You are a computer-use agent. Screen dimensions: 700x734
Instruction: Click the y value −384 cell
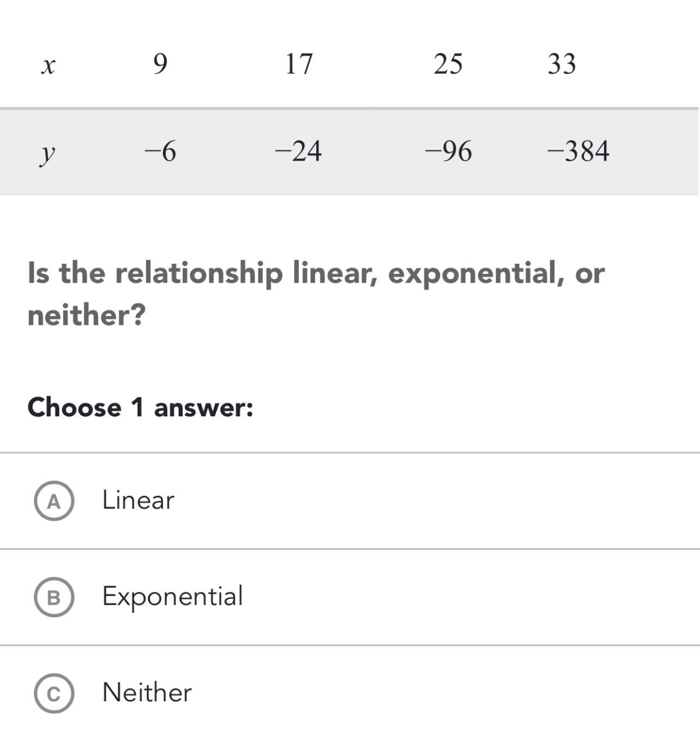(x=578, y=151)
